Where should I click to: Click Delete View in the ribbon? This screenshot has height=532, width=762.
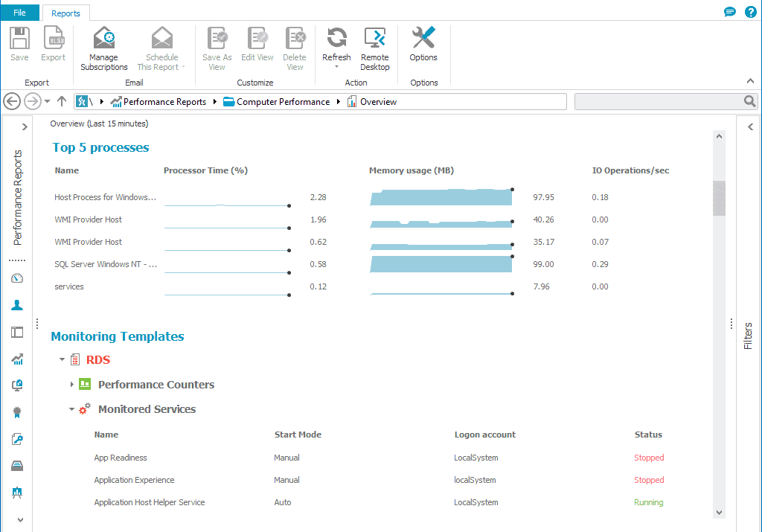pos(295,49)
